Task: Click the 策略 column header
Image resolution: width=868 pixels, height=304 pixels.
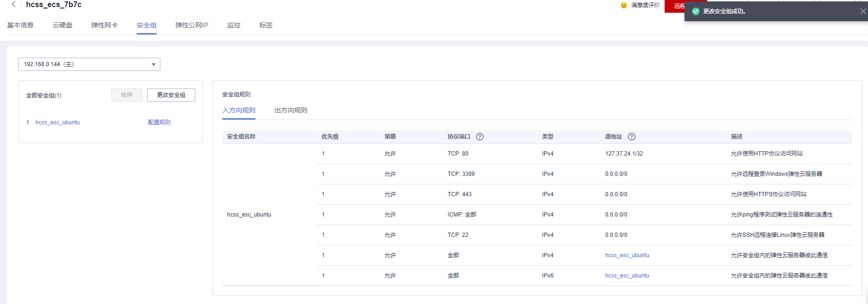Action: pos(390,137)
